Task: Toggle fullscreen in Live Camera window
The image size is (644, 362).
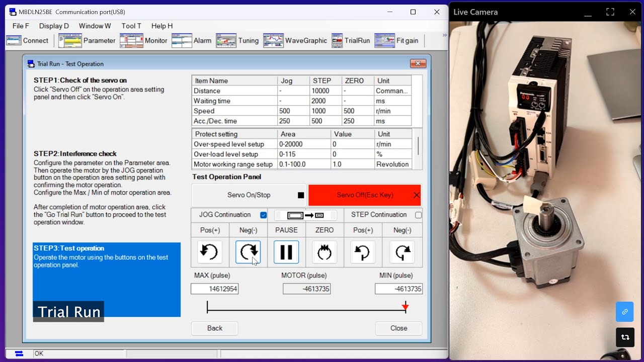Action: (610, 12)
